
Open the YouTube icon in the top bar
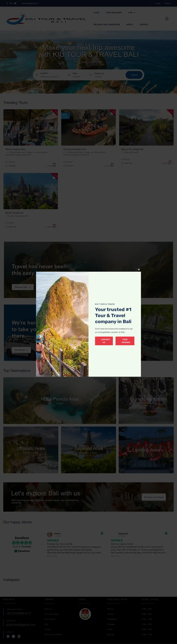pyautogui.click(x=15, y=3)
